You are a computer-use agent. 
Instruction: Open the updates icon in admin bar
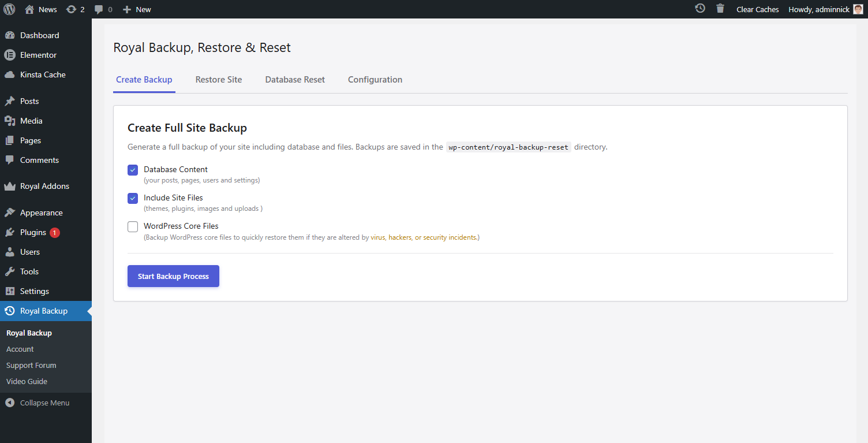click(x=72, y=9)
